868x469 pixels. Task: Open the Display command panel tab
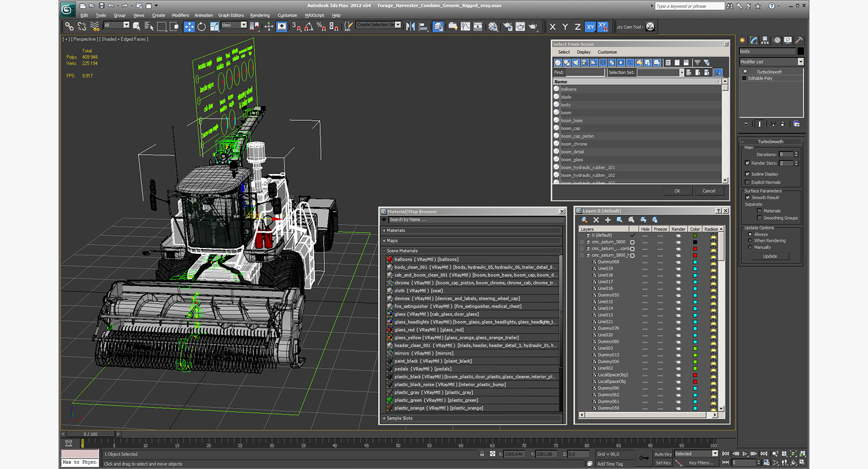788,40
